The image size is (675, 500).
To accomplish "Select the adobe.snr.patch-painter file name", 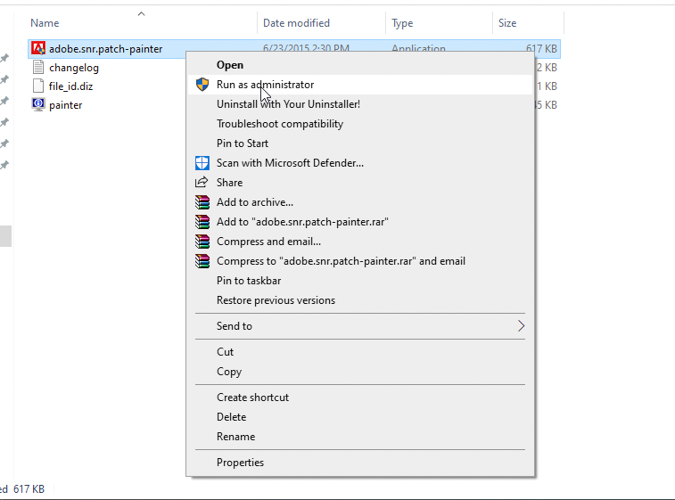I will click(x=106, y=49).
